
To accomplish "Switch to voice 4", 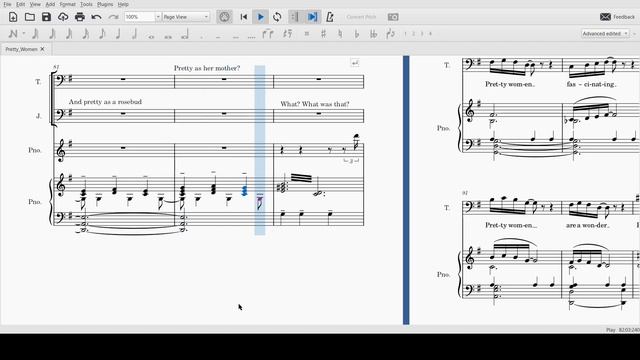I will (x=430, y=34).
